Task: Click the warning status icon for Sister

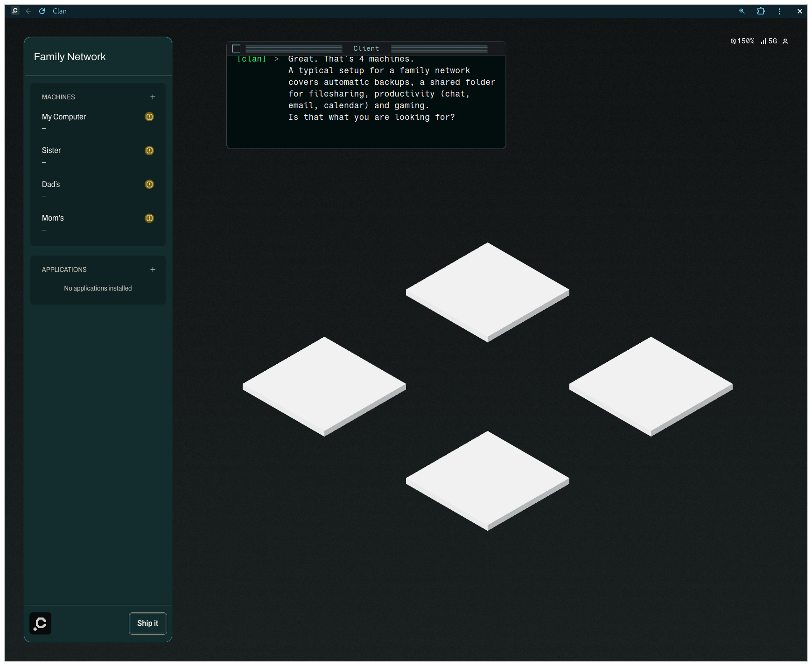Action: coord(149,151)
